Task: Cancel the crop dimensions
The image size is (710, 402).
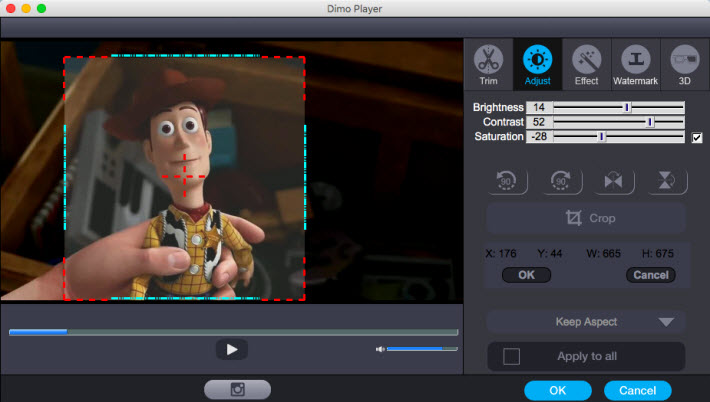Action: coord(650,275)
